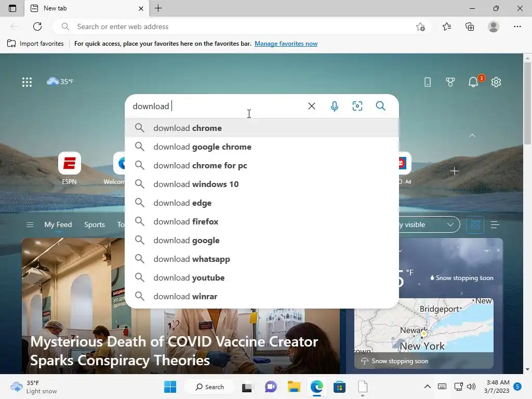Click the mobile phone icon
532x399 pixels.
click(x=428, y=82)
